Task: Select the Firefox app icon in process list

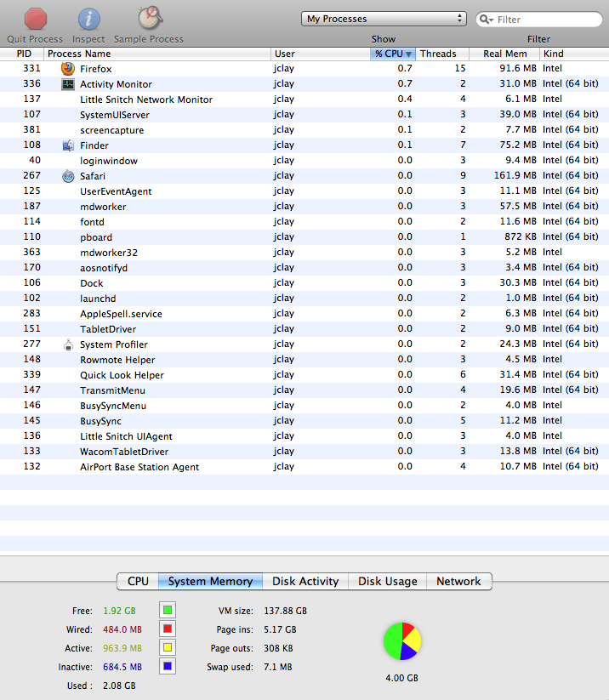Action: pyautogui.click(x=68, y=68)
